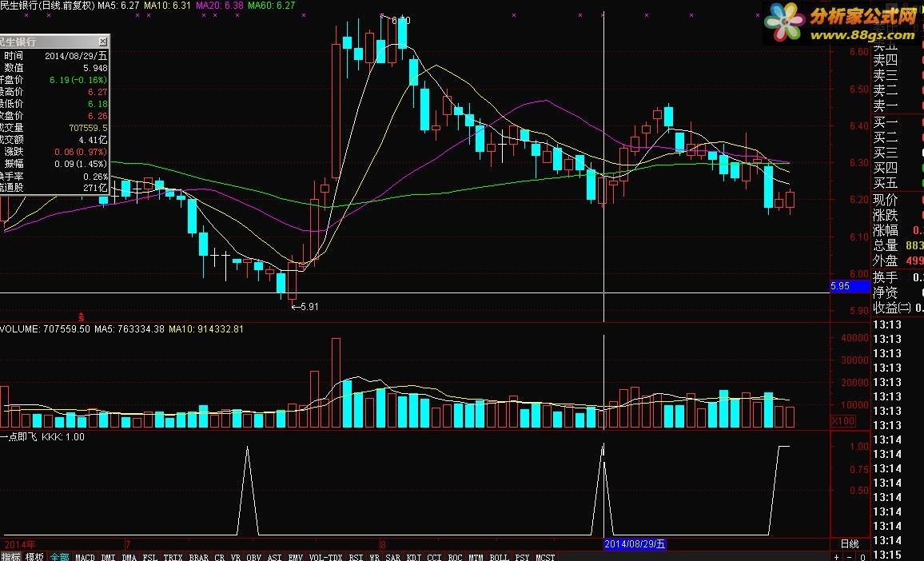Click the 5.95 price marker on axis

(x=850, y=286)
